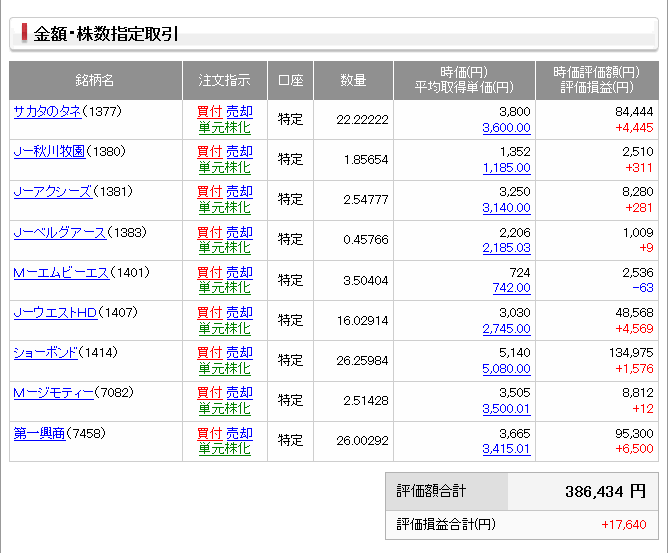Click 買付 for M-エムビーエス
This screenshot has height=553, width=669.
(x=209, y=273)
